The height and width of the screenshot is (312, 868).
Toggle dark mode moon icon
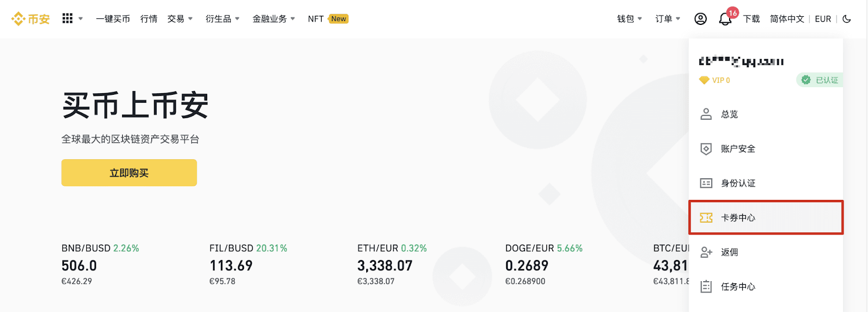coord(847,19)
